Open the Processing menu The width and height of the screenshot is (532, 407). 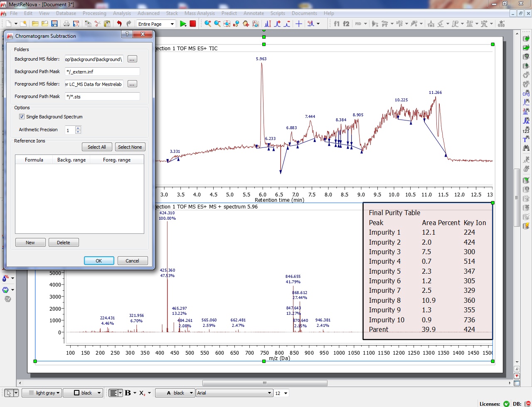94,13
